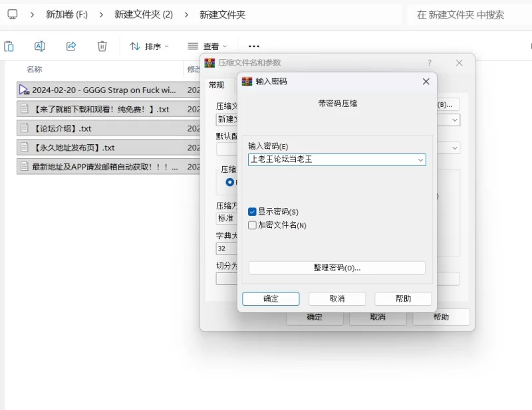Open the three-dots more options menu
This screenshot has height=410, width=532.
click(x=254, y=46)
